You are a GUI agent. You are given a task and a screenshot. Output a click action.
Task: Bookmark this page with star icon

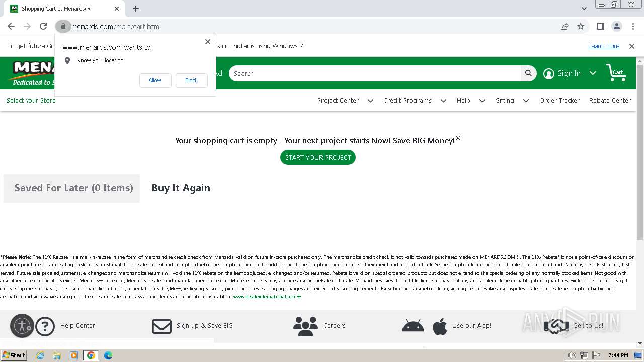581,26
